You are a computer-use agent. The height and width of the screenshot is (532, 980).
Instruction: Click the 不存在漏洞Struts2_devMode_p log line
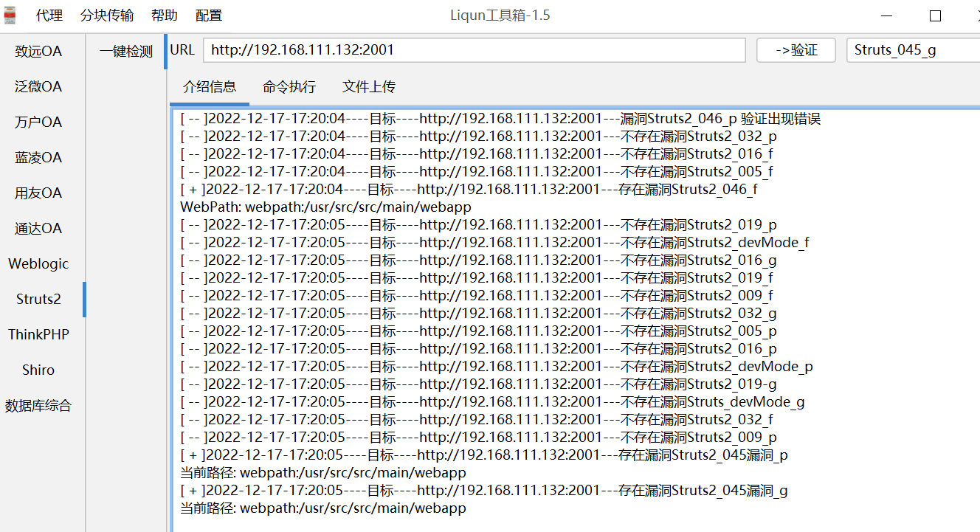pos(497,367)
